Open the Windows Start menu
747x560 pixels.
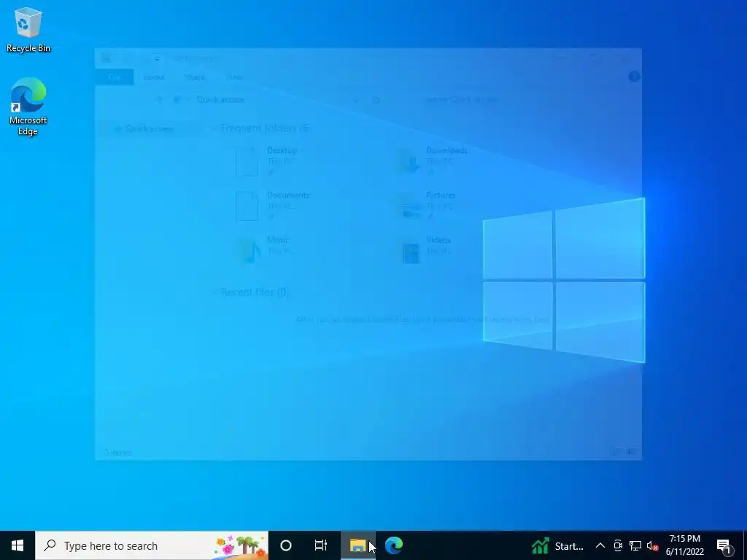coord(18,545)
